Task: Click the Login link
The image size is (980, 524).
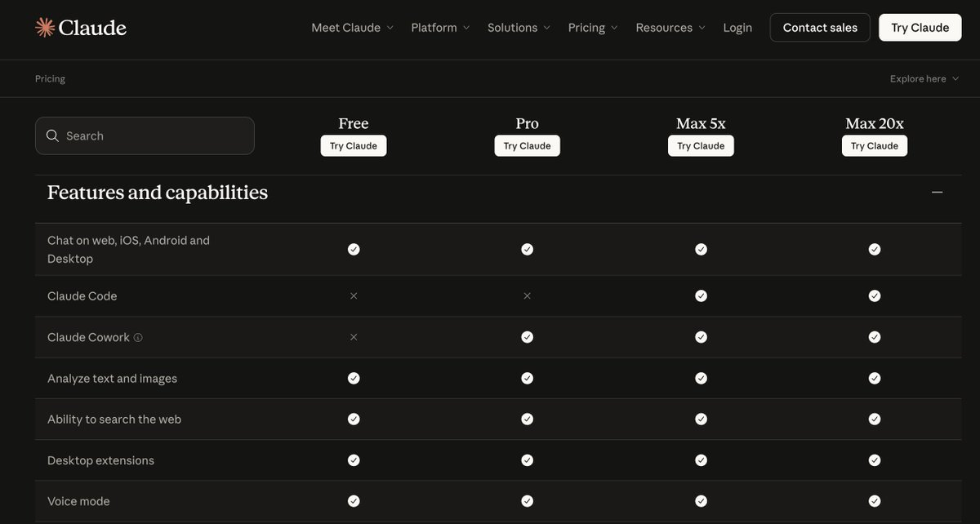Action: pos(737,28)
